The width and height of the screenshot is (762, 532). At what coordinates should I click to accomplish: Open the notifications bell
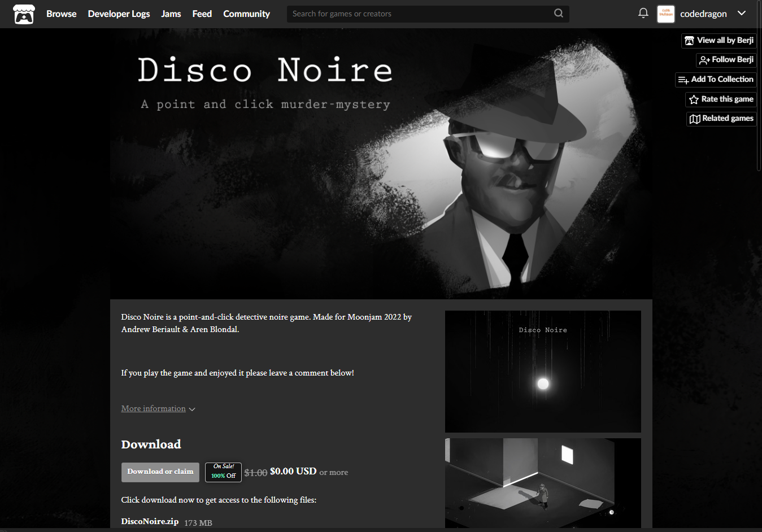[x=643, y=13]
